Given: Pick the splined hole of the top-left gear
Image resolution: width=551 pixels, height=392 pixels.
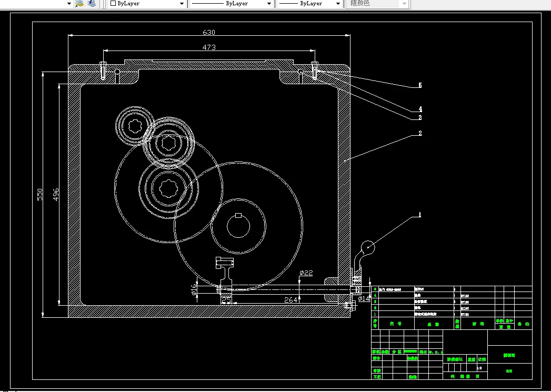Looking at the screenshot, I should coord(135,126).
